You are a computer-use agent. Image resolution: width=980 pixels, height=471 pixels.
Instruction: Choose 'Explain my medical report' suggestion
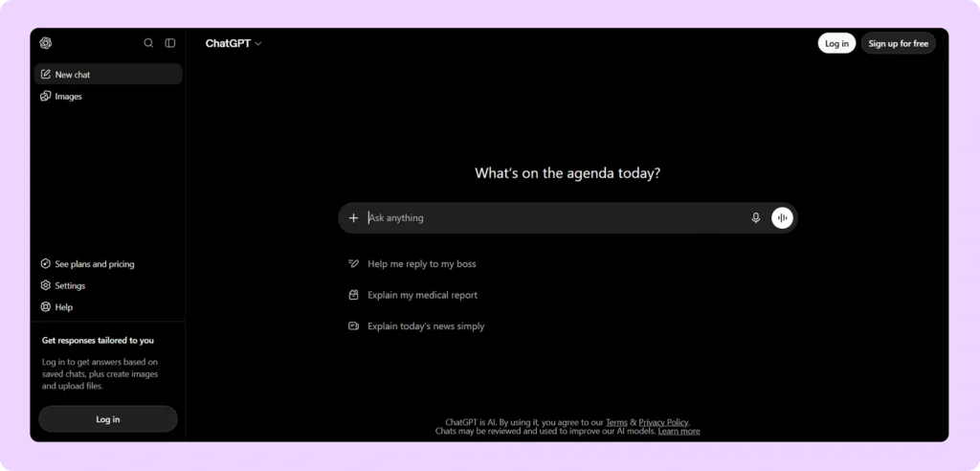tap(413, 295)
